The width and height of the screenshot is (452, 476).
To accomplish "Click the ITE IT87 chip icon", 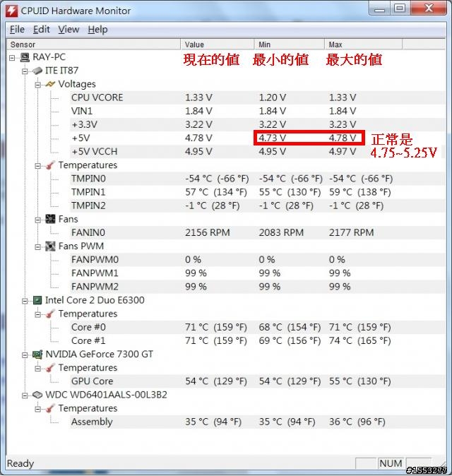I will point(37,71).
